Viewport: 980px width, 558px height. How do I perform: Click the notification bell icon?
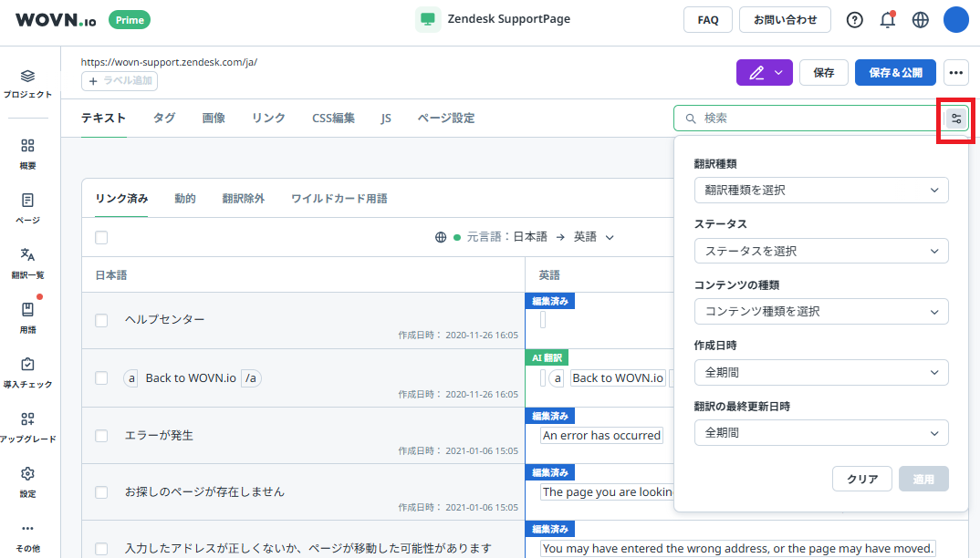[x=887, y=20]
